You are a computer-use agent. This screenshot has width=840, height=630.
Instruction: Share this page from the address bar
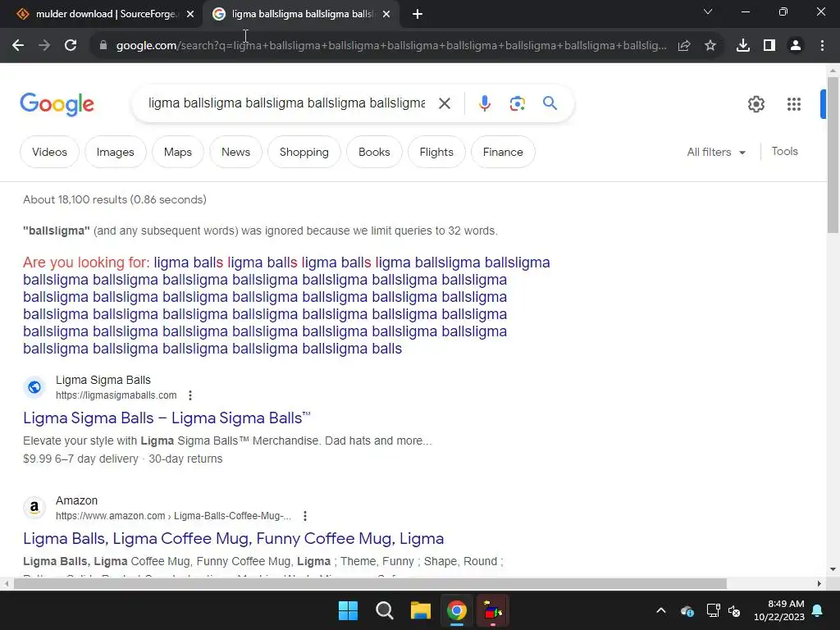684,46
